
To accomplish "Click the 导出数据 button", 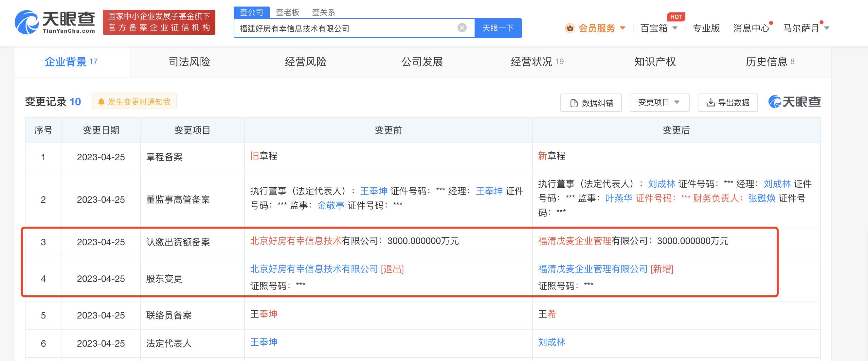I will 728,103.
